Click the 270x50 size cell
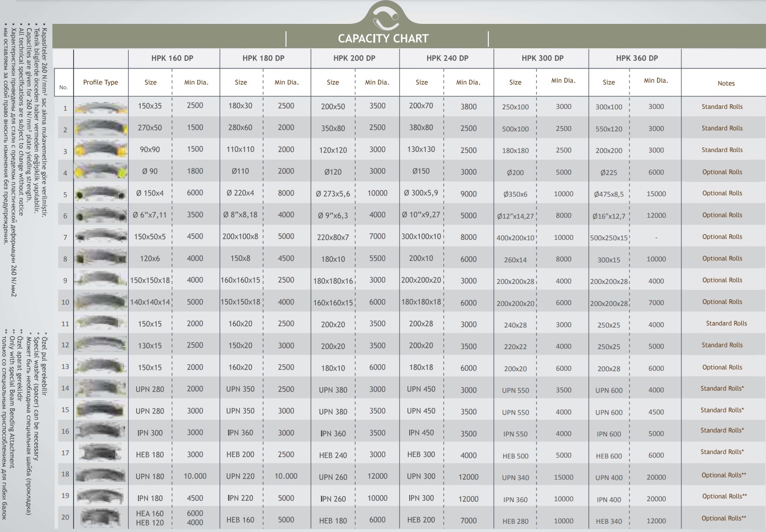 coord(150,128)
